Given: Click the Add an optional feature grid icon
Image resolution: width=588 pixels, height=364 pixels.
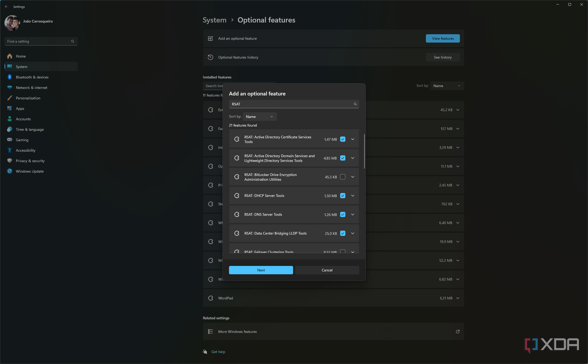Looking at the screenshot, I should click(x=210, y=38).
